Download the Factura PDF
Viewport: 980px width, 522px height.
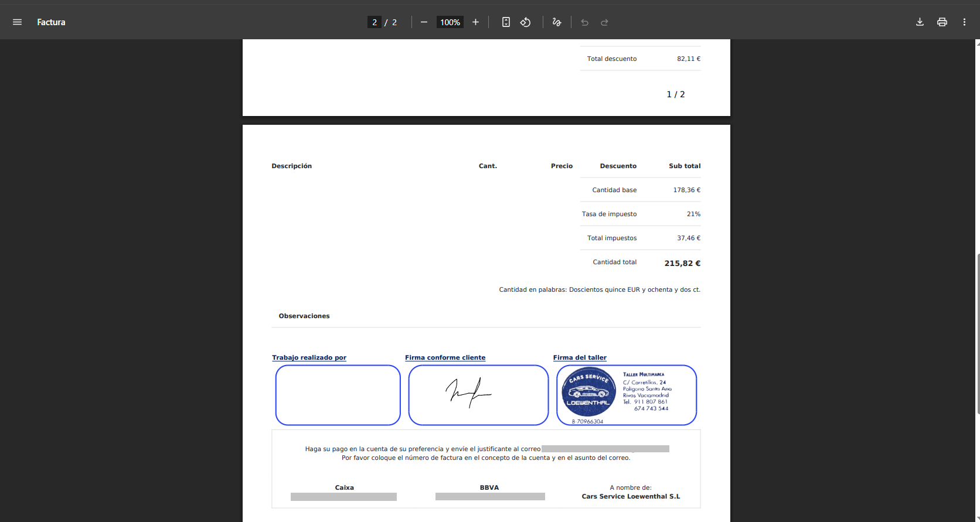tap(920, 22)
